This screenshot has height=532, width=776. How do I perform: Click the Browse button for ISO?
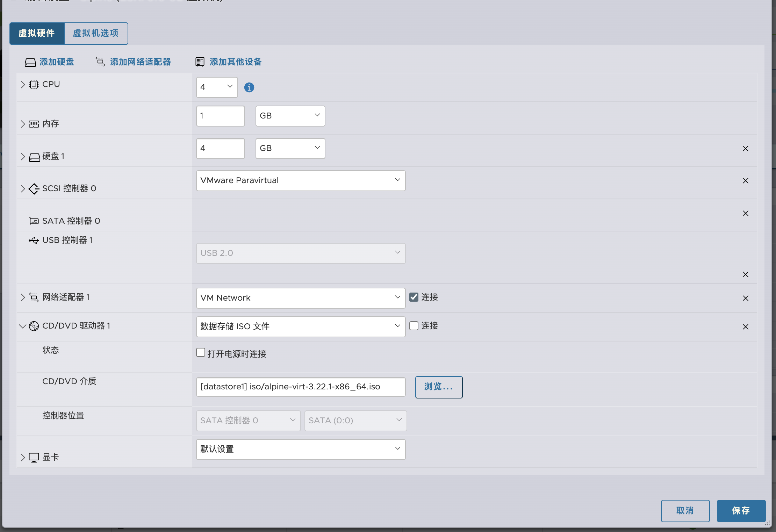click(x=438, y=387)
